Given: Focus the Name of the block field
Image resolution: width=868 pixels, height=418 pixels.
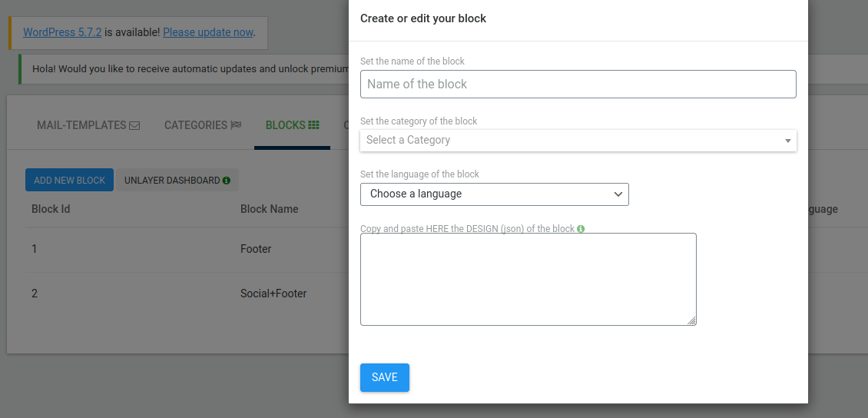Looking at the screenshot, I should pos(578,85).
